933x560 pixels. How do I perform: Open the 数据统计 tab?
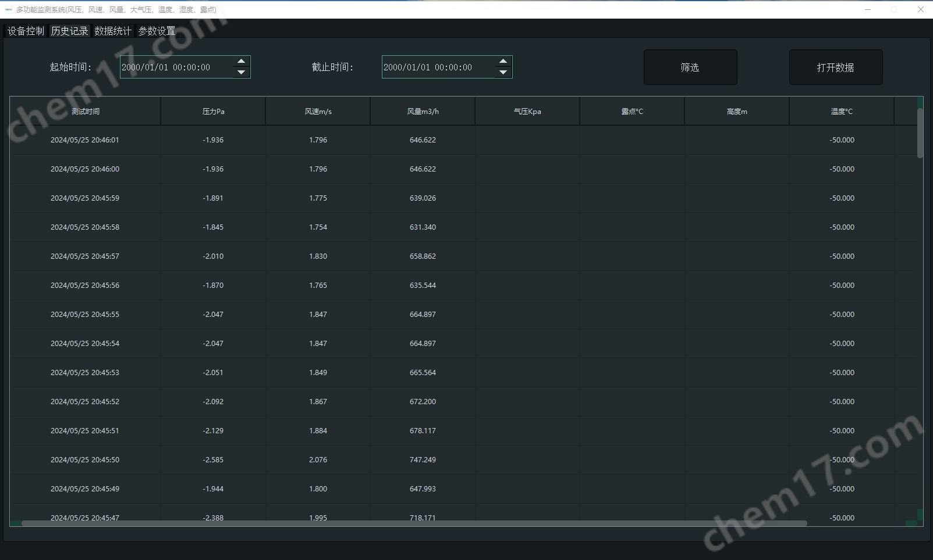click(x=113, y=31)
